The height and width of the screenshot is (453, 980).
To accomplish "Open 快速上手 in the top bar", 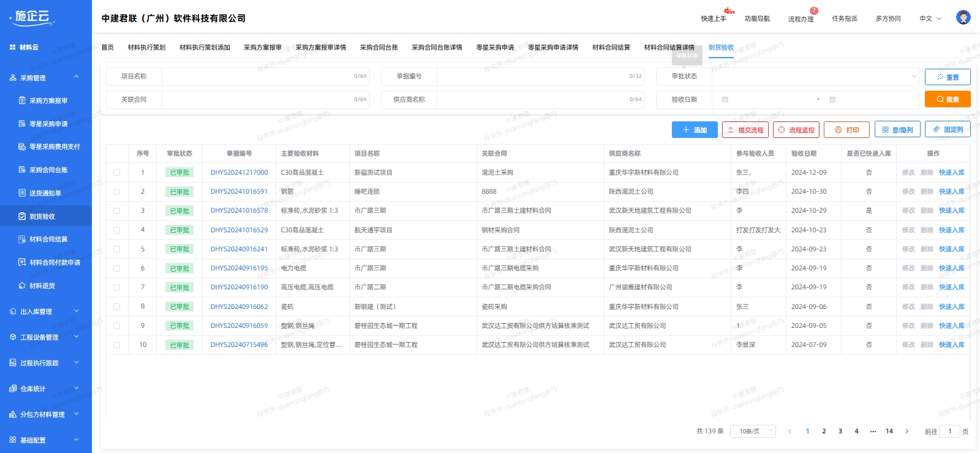I will click(714, 18).
